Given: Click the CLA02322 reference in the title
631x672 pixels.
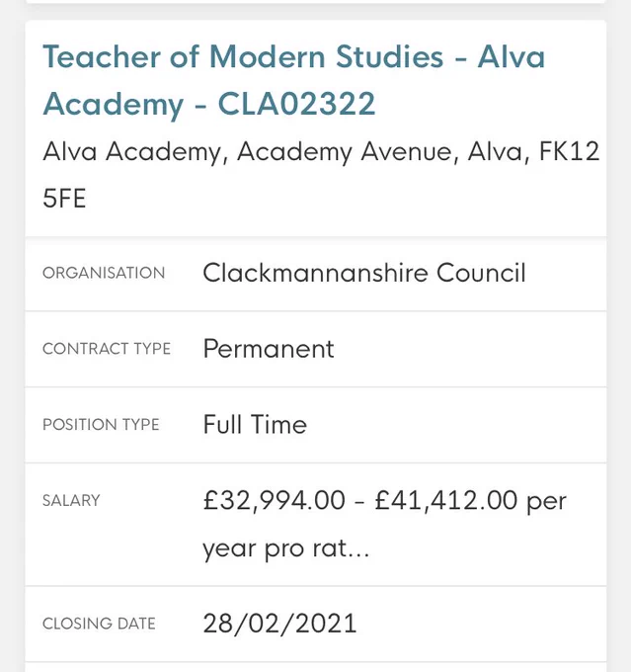Looking at the screenshot, I should [x=296, y=104].
